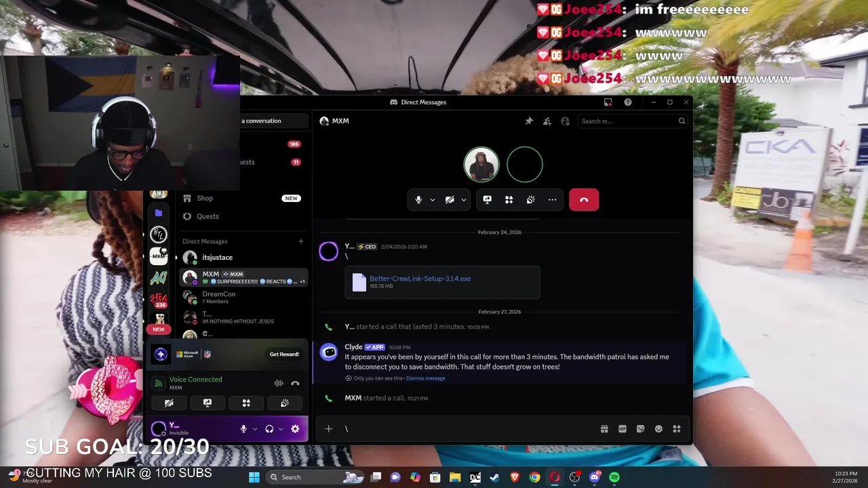This screenshot has width=868, height=488.
Task: Click the magnifier icon in the search field
Action: click(682, 121)
